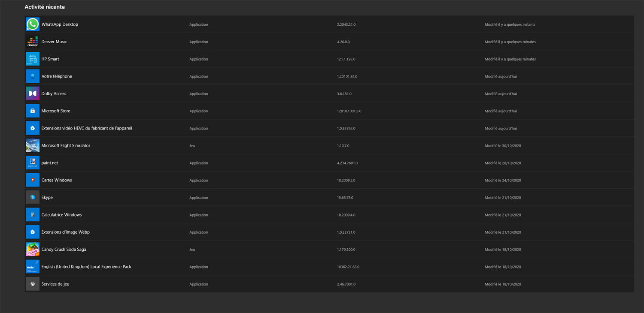Click 'Application' type in WhatsApp row

click(x=199, y=24)
